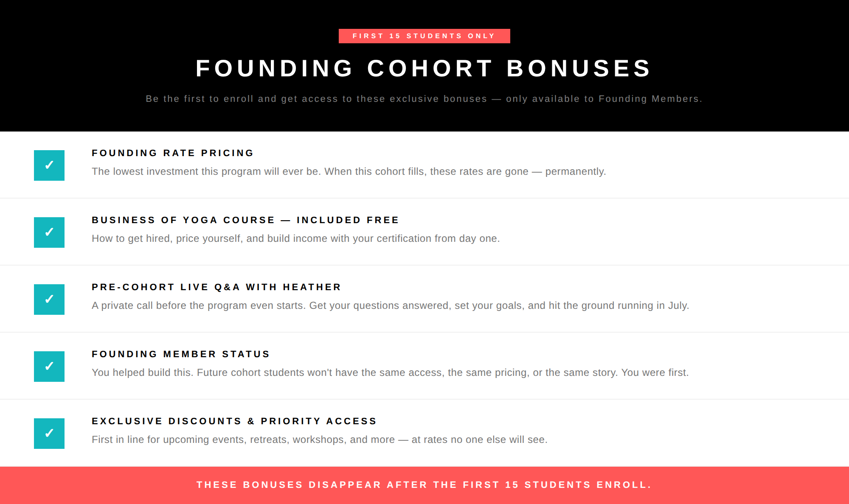The width and height of the screenshot is (849, 504).
Task: Click the 'These bonuses disappear' coral banner
Action: coord(424,485)
